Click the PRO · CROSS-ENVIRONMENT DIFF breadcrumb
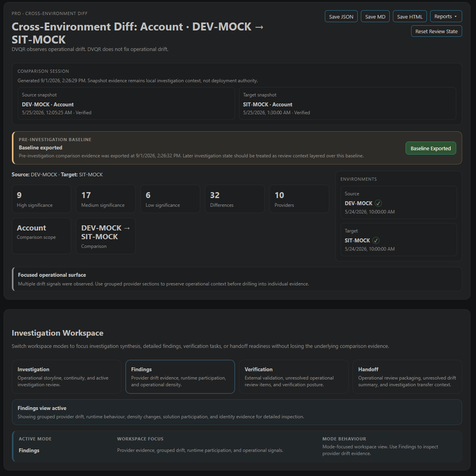The image size is (476, 476). [x=49, y=13]
